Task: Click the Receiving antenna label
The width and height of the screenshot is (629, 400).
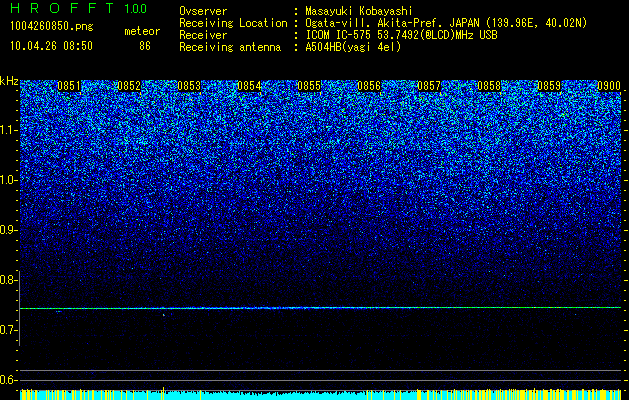Action: (230, 47)
